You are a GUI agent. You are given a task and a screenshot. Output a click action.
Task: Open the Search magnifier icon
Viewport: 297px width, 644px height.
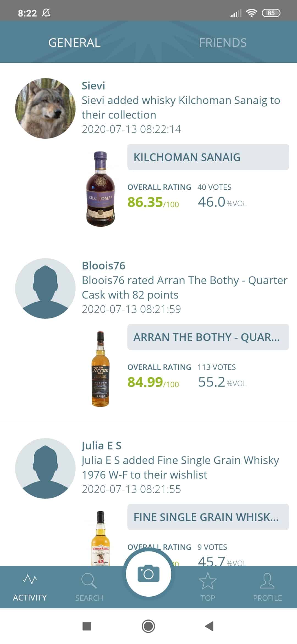pos(89,580)
